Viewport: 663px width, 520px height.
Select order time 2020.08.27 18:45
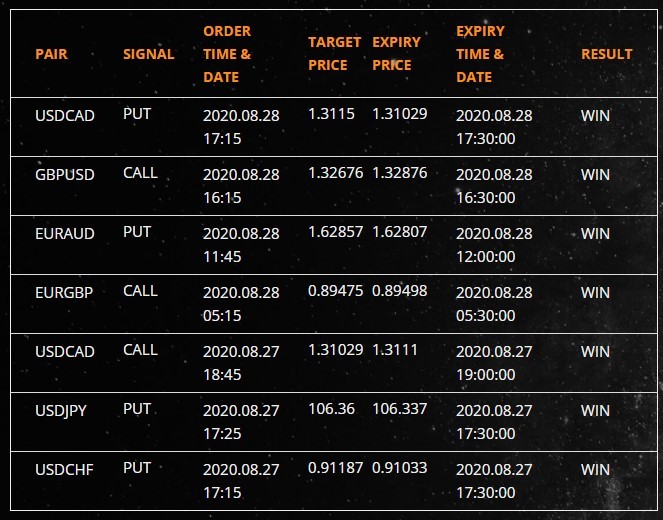coord(241,363)
